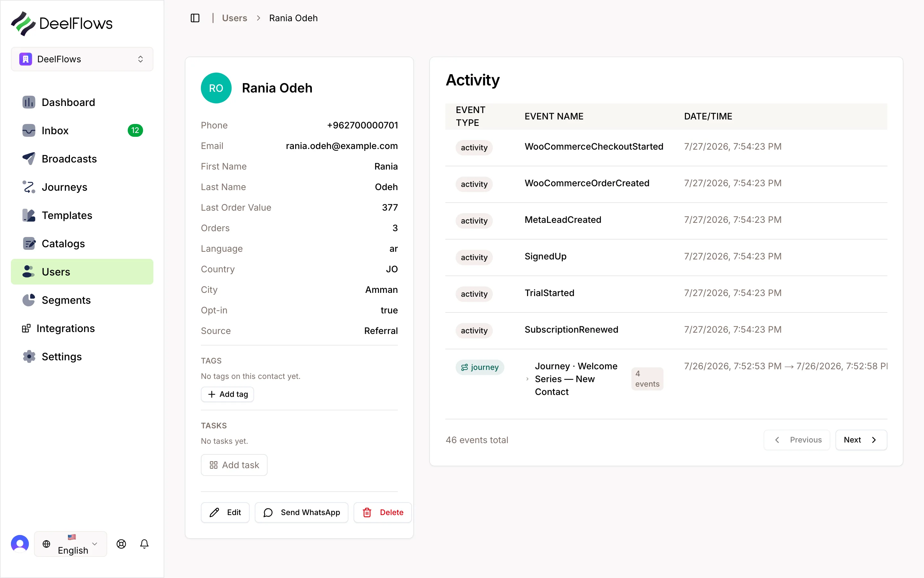The width and height of the screenshot is (924, 578).
Task: Click the Add tag button
Action: point(227,394)
